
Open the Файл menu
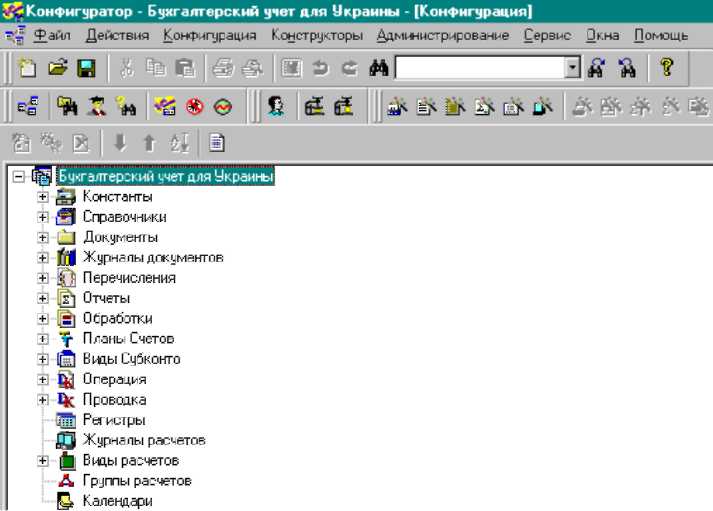[x=52, y=35]
